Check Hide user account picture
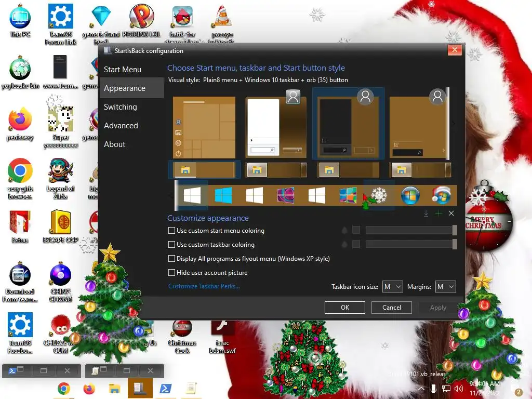 [x=171, y=272]
